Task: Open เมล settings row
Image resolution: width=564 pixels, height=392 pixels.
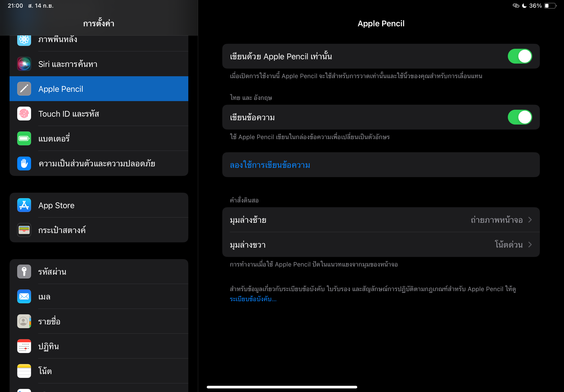Action: coord(99,296)
